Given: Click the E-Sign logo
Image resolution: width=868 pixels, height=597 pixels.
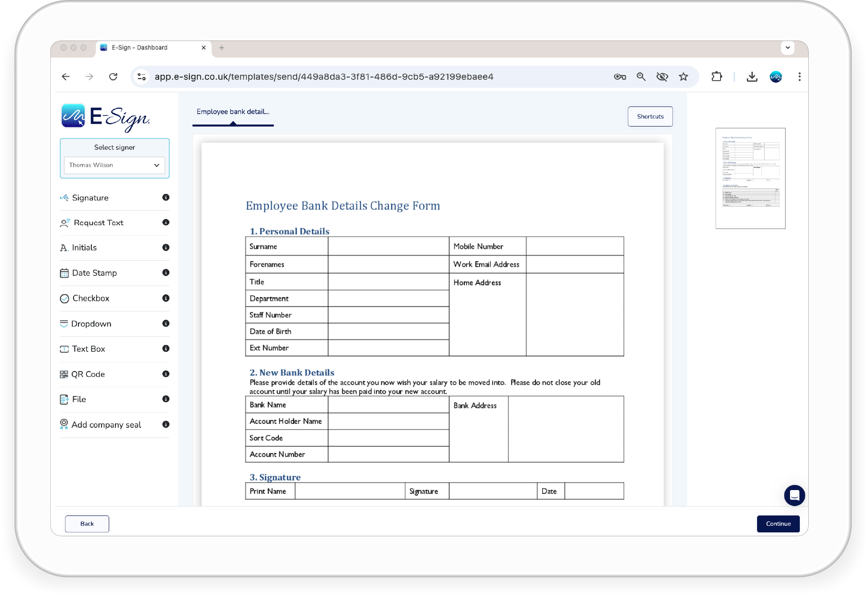Looking at the screenshot, I should (x=105, y=117).
